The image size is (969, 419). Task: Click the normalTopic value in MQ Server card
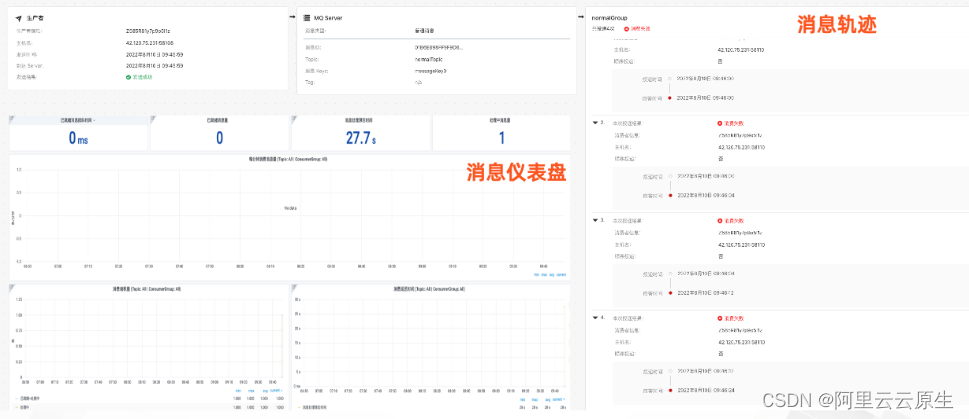427,59
